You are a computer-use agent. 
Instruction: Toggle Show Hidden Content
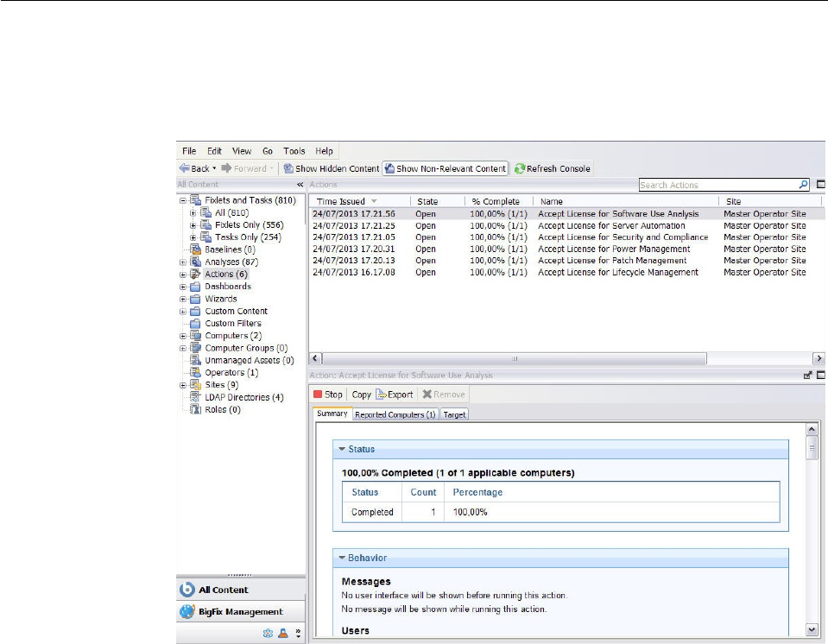(x=331, y=168)
